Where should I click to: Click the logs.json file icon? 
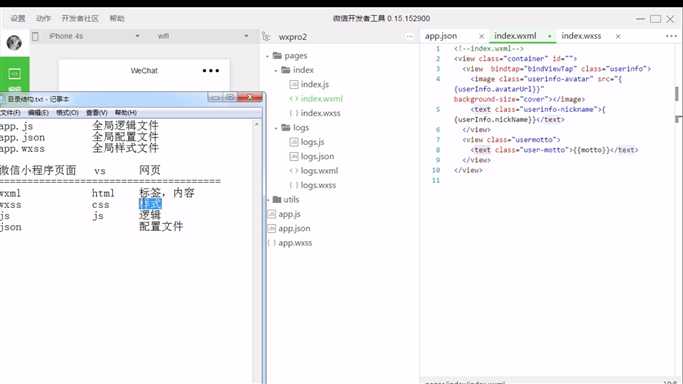[294, 156]
